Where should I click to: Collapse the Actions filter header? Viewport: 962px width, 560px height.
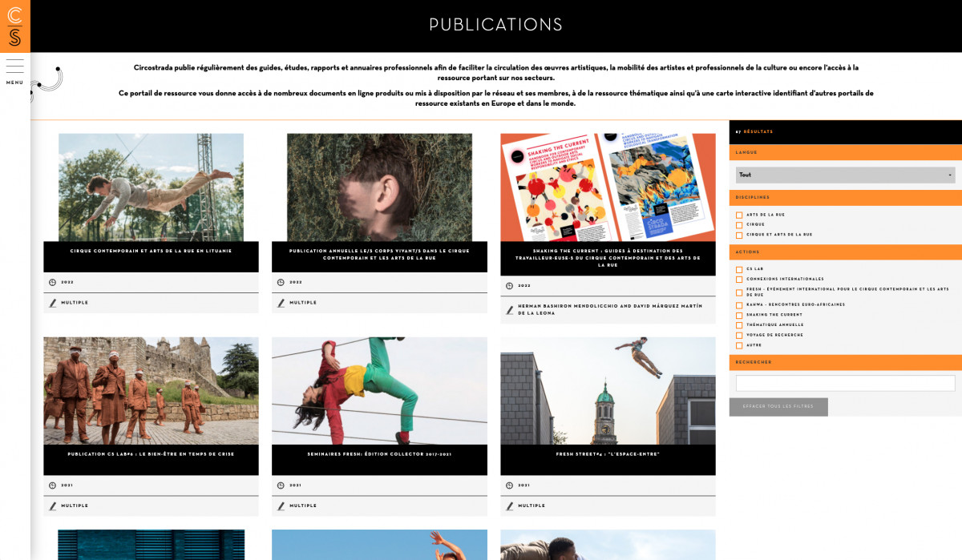(845, 252)
